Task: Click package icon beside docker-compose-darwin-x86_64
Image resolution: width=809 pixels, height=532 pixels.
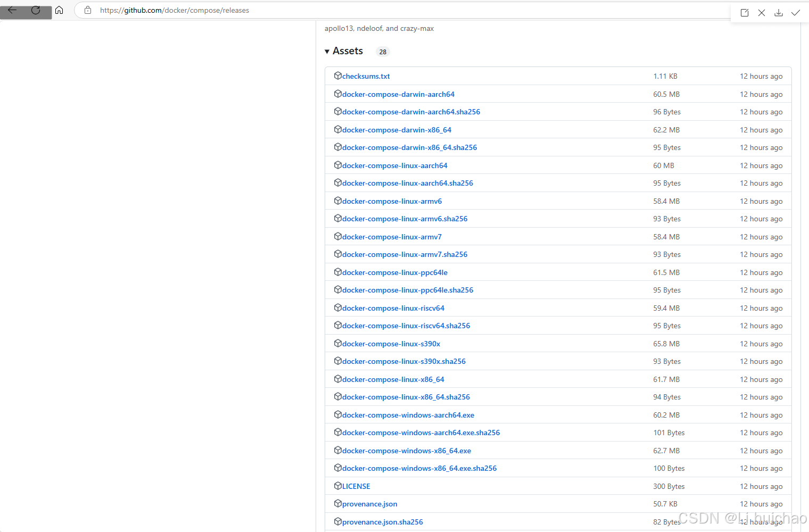Action: pyautogui.click(x=337, y=129)
